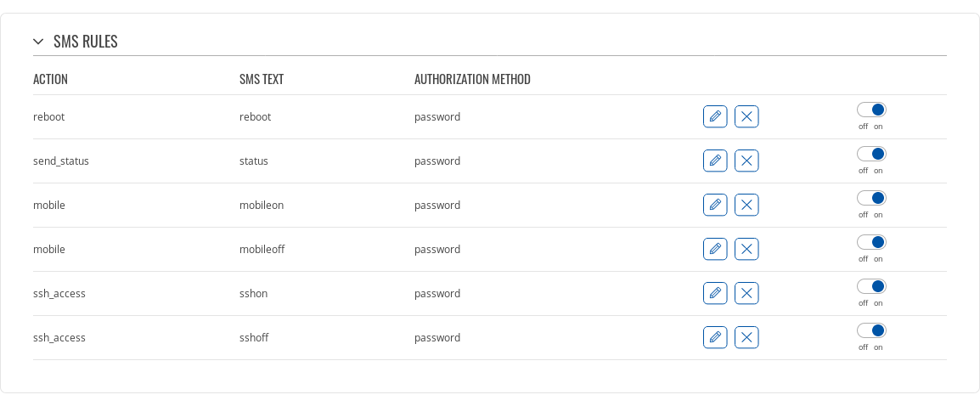Delete the reboot SMS rule
Viewport: 980px width, 406px height.
pyautogui.click(x=746, y=116)
